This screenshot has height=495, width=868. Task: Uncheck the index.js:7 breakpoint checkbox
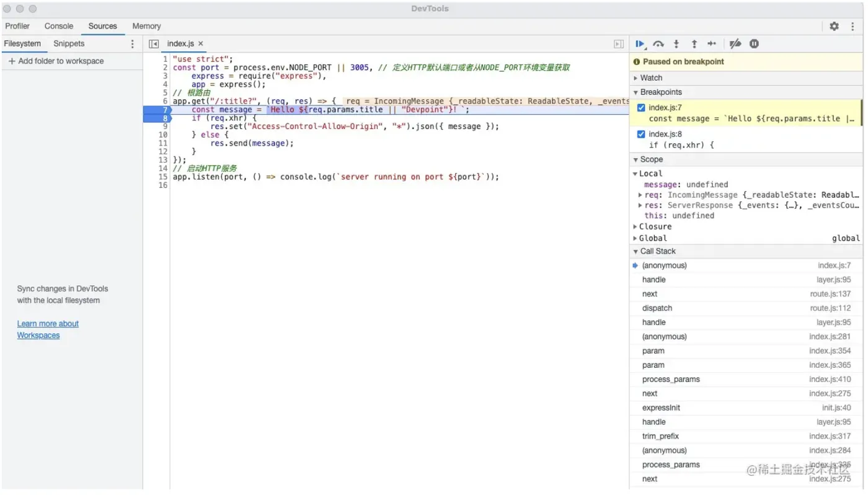tap(641, 108)
